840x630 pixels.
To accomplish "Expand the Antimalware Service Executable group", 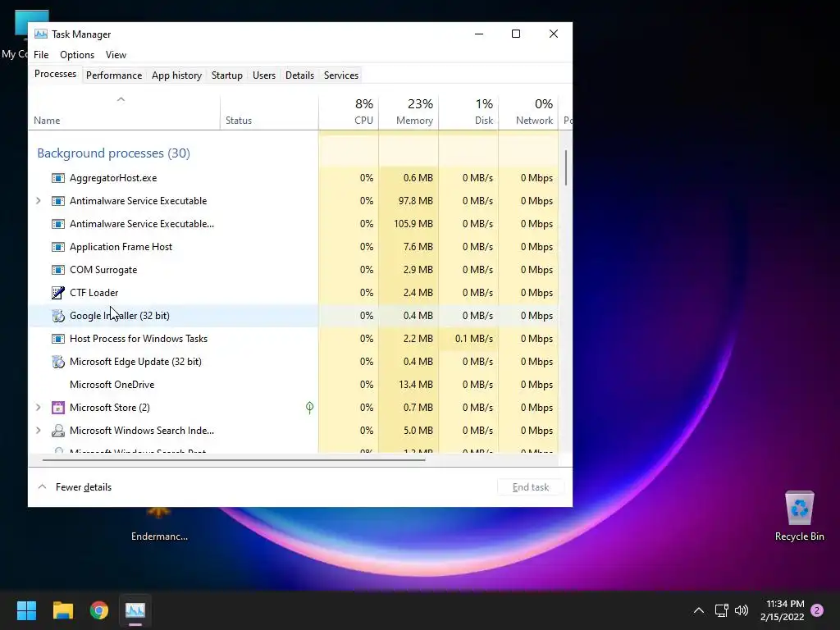I will tap(38, 201).
